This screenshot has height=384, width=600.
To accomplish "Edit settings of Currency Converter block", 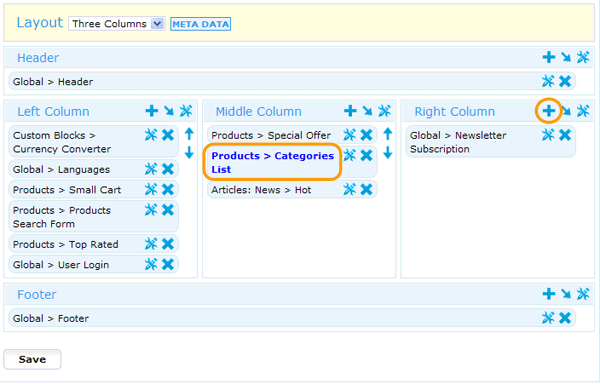I will pyautogui.click(x=151, y=135).
